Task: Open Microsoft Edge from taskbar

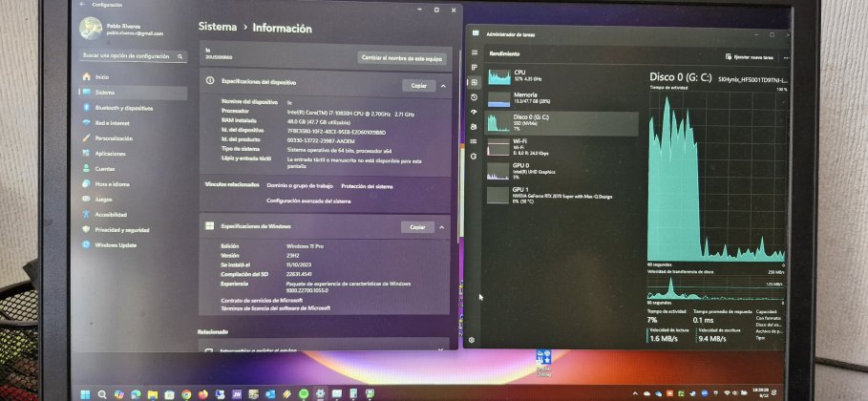Action: pyautogui.click(x=136, y=393)
